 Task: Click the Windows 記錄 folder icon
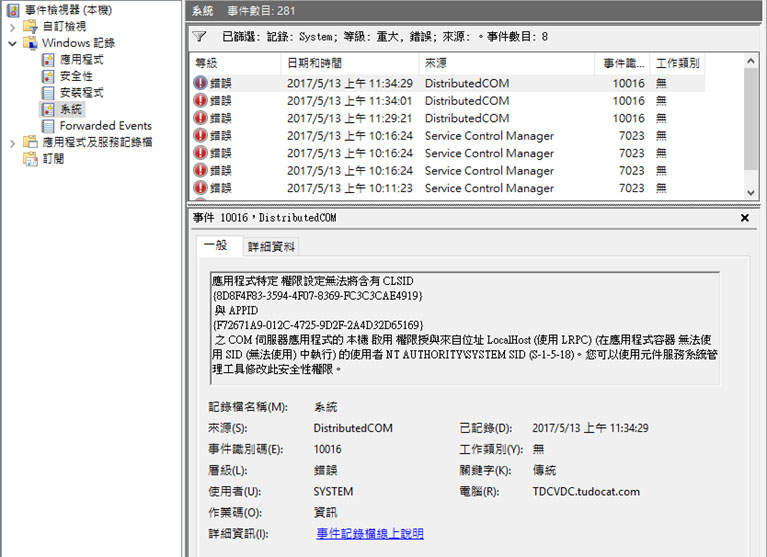pyautogui.click(x=30, y=43)
